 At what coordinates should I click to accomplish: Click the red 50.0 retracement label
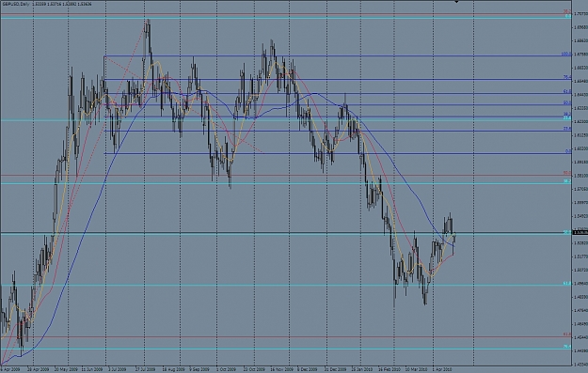point(567,173)
